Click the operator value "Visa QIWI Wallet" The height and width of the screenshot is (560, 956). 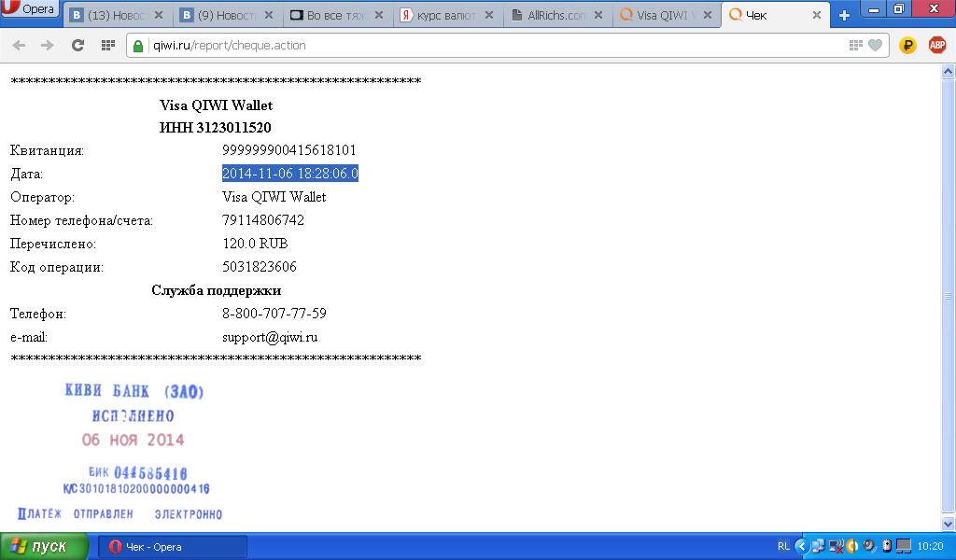click(x=274, y=197)
